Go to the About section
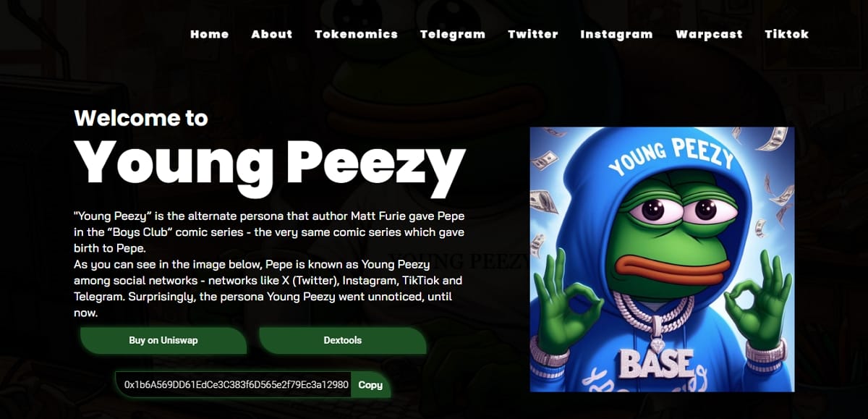This screenshot has height=419, width=868. 272,34
